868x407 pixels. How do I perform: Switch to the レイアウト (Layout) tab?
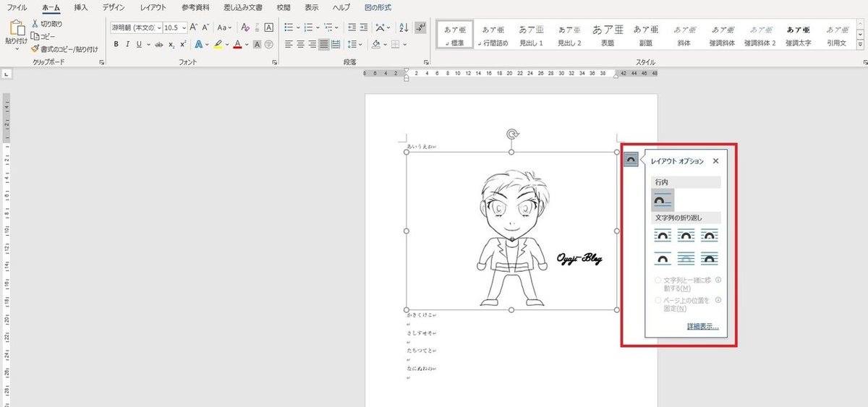point(153,7)
